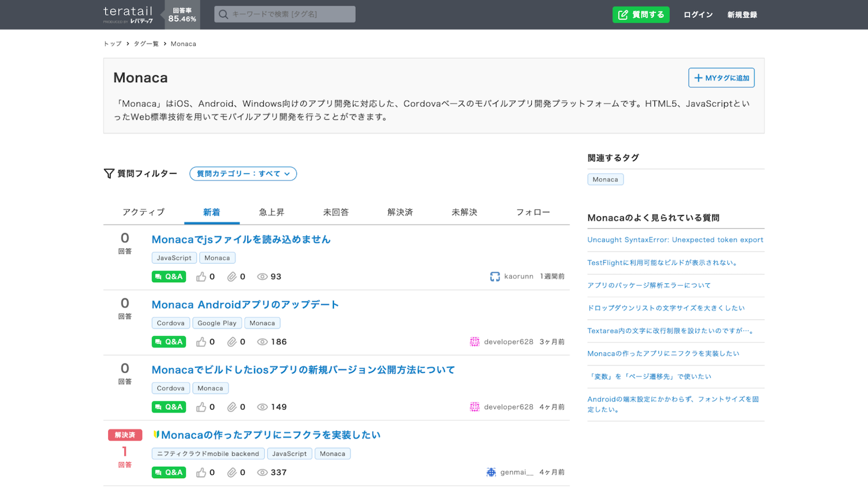Image resolution: width=868 pixels, height=491 pixels.
Task: Click eye icon showing 149 views
Action: pos(262,407)
